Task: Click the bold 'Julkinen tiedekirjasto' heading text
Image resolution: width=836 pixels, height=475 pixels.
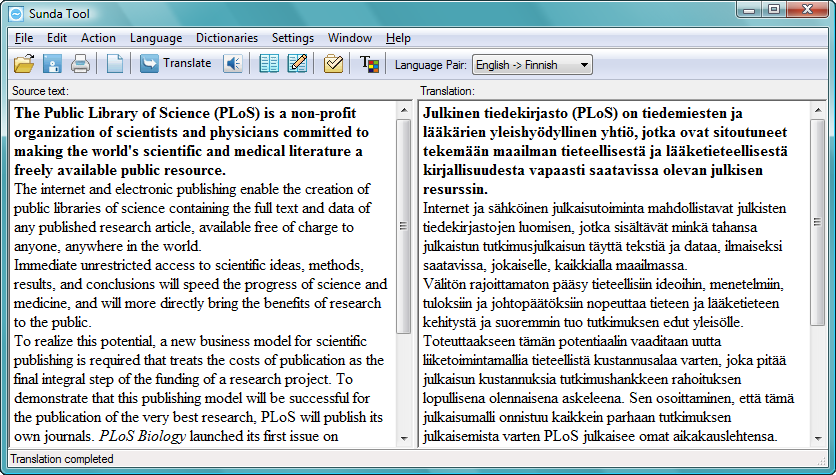Action: coord(495,113)
